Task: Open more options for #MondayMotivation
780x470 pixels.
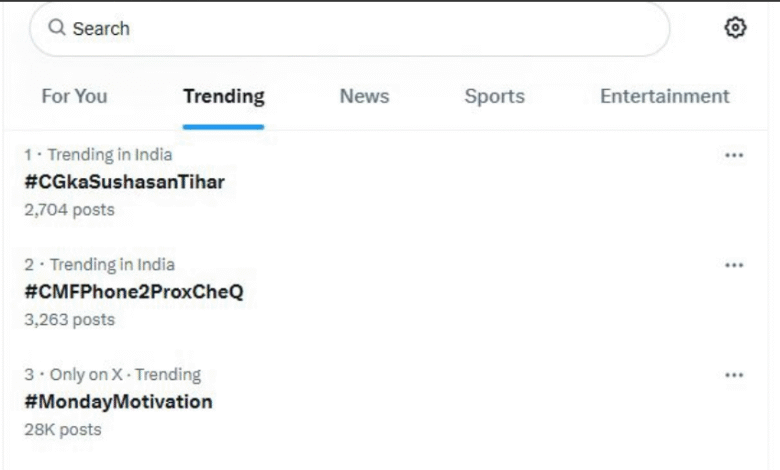Action: (734, 375)
